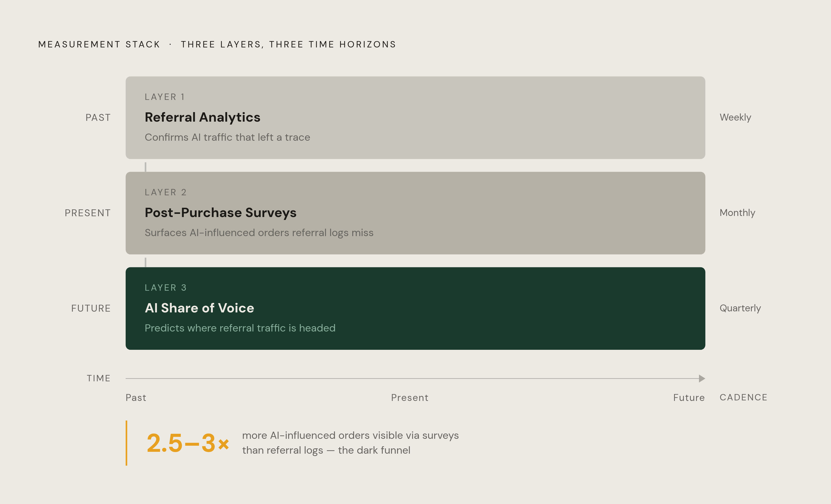The image size is (831, 504).
Task: Click the 'MEASUREMENT STACK' heading text
Action: 99,45
